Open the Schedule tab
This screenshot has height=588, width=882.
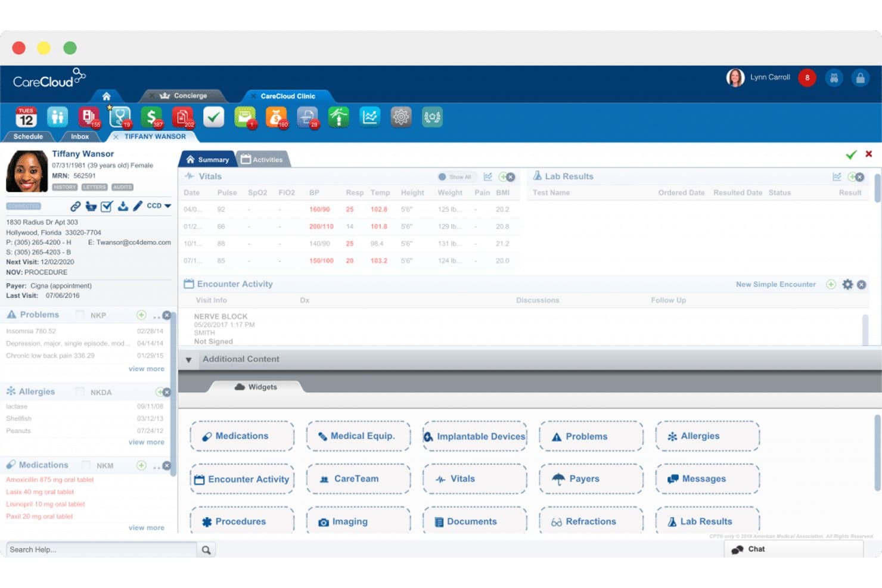coord(28,136)
